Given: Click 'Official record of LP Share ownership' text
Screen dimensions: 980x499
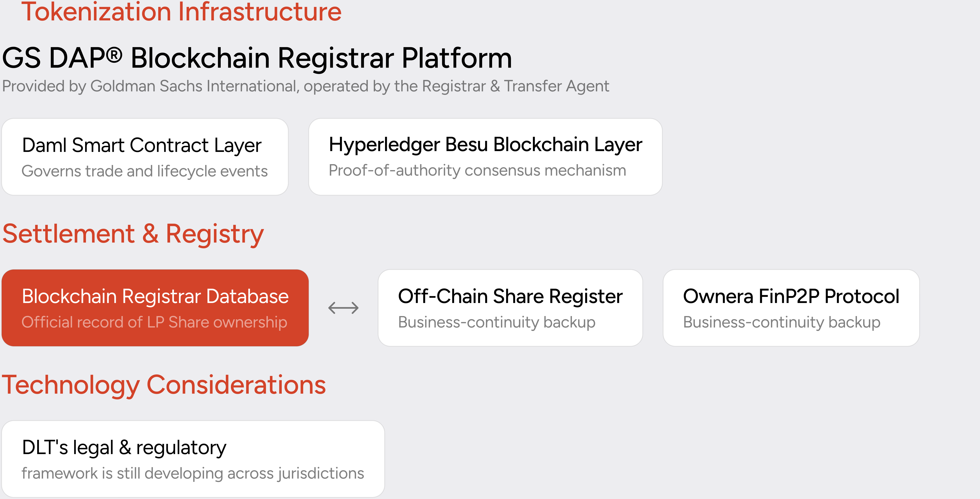Looking at the screenshot, I should 155,322.
